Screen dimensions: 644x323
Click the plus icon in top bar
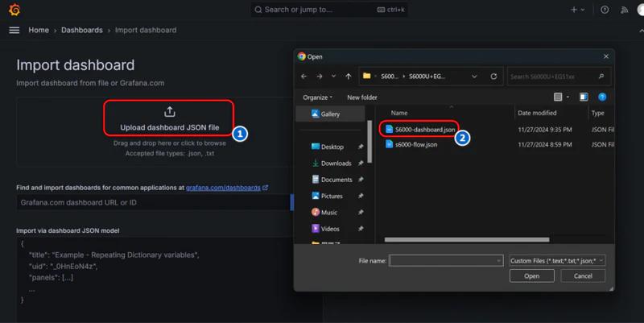(574, 10)
